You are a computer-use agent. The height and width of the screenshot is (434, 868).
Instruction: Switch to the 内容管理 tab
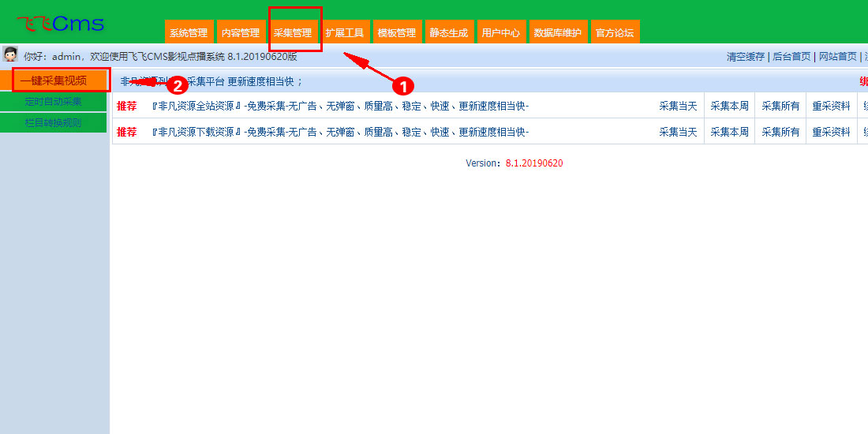[241, 32]
